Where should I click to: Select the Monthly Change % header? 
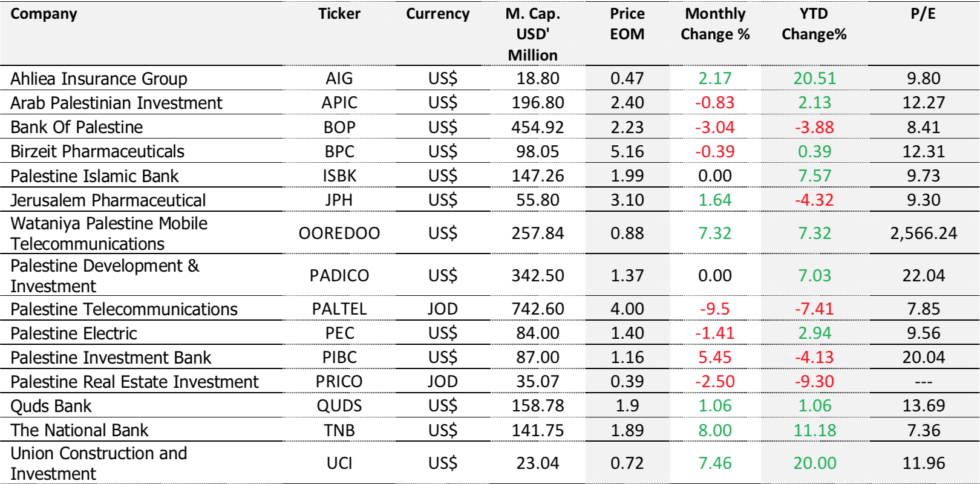point(715,24)
